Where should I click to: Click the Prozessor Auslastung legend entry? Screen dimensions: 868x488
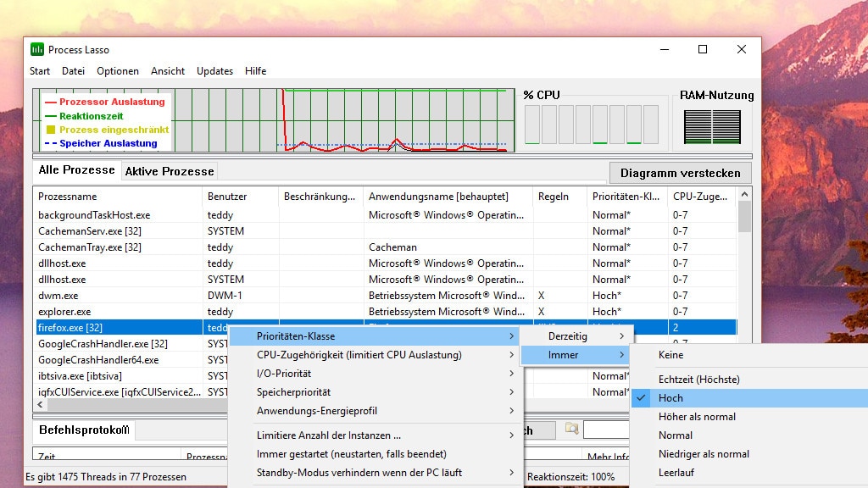pos(104,102)
